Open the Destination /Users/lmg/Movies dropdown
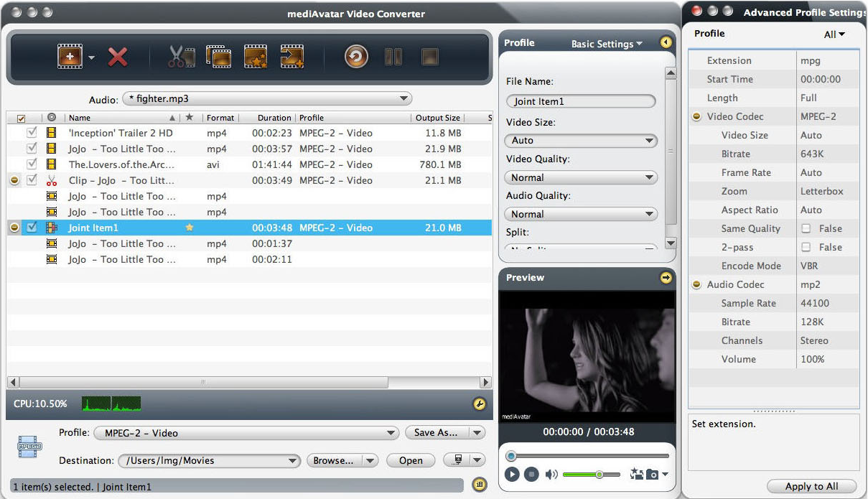This screenshot has width=868, height=499. [x=209, y=461]
